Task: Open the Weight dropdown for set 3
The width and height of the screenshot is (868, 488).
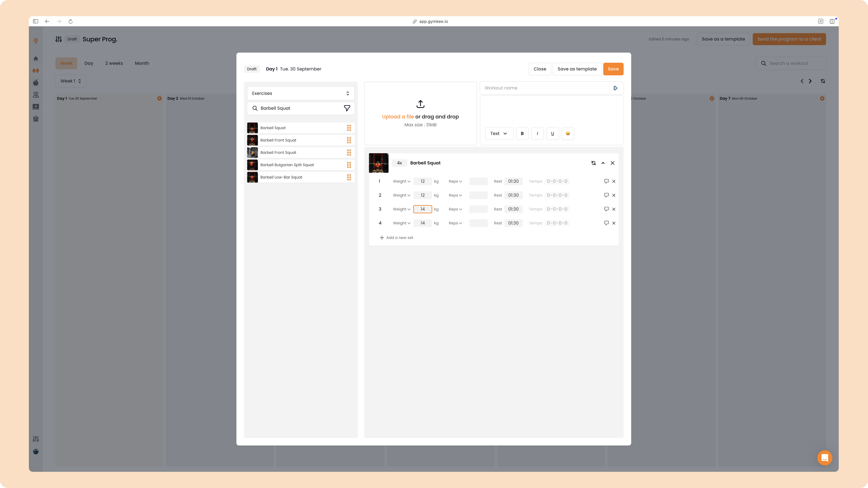Action: click(401, 209)
